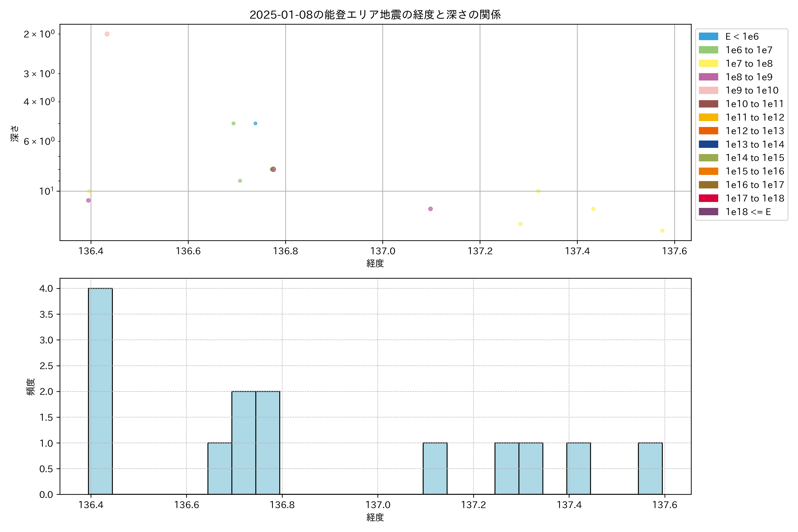Click the magenta '1e8 to 1e9' legend swatch
Screen dimensions: 798x532
(x=708, y=77)
